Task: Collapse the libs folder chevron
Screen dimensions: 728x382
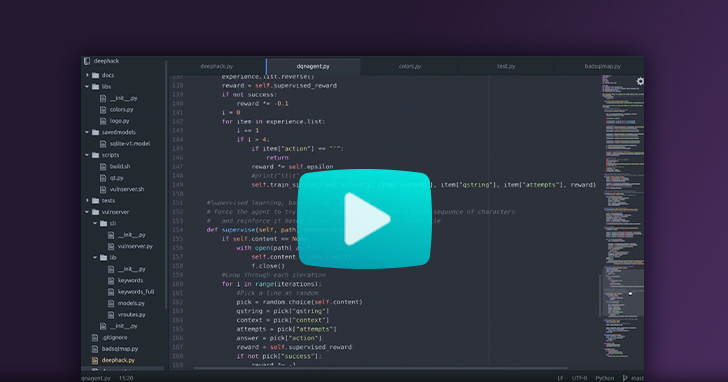Action: pyautogui.click(x=87, y=86)
